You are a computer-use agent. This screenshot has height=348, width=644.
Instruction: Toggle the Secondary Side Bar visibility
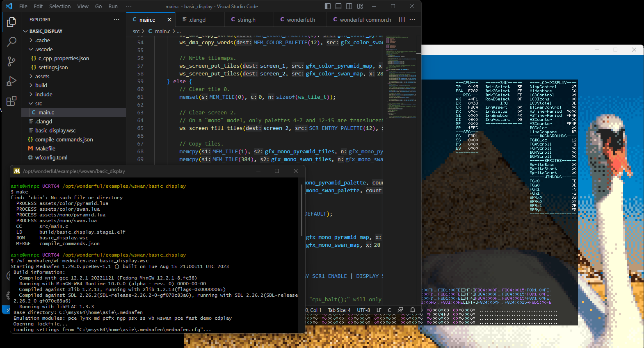tap(349, 6)
